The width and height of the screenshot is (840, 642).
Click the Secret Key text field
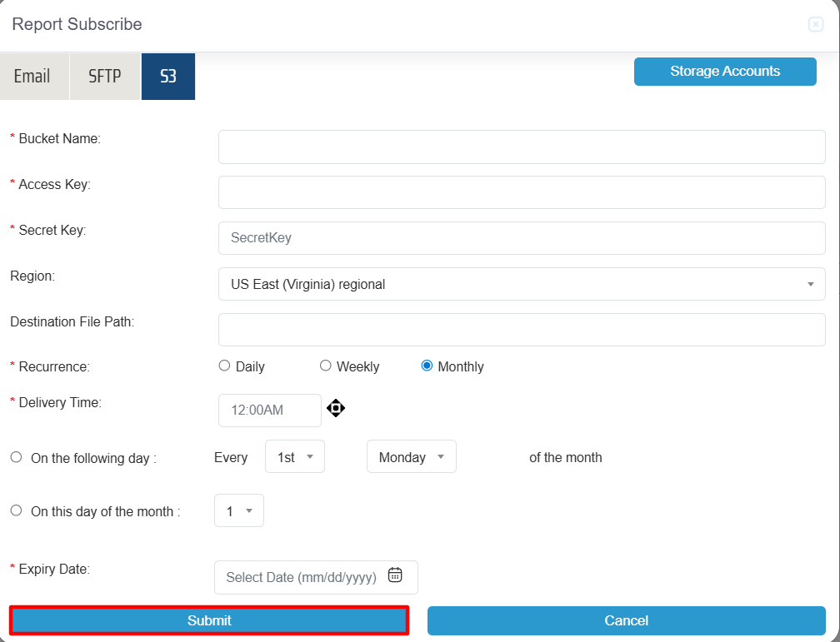[x=521, y=238]
